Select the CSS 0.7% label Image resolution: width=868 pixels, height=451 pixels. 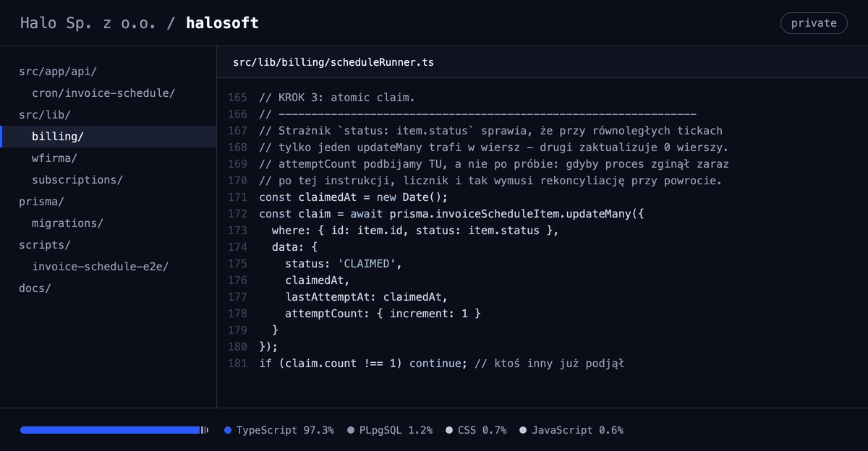[x=482, y=430]
